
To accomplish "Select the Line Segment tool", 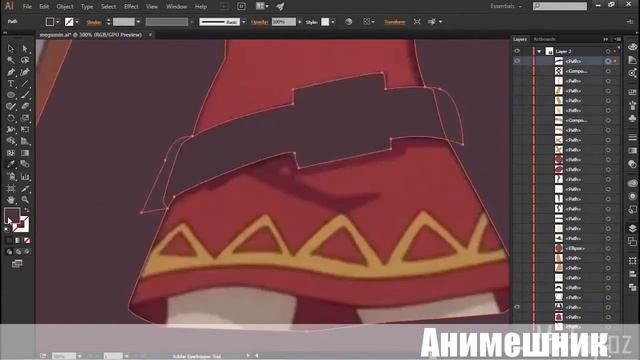I will coord(25,84).
